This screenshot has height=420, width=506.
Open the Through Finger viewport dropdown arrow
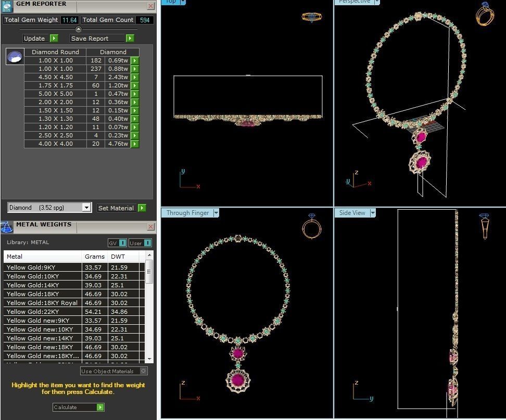[216, 213]
